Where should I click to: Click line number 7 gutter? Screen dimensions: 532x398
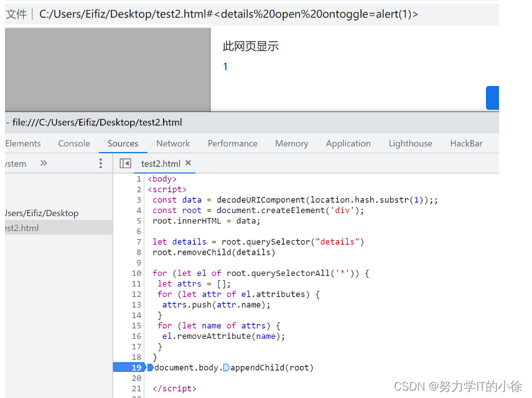[x=139, y=242]
